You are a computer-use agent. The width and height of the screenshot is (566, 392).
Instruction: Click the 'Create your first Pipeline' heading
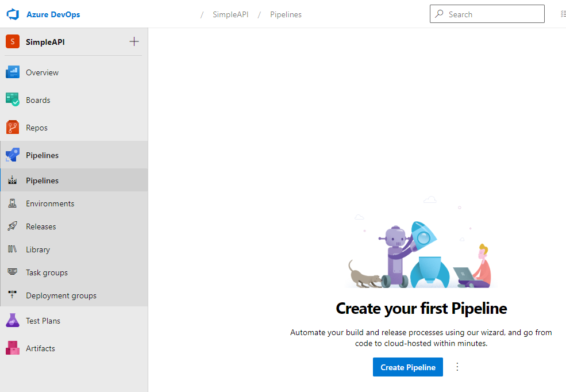pos(421,308)
